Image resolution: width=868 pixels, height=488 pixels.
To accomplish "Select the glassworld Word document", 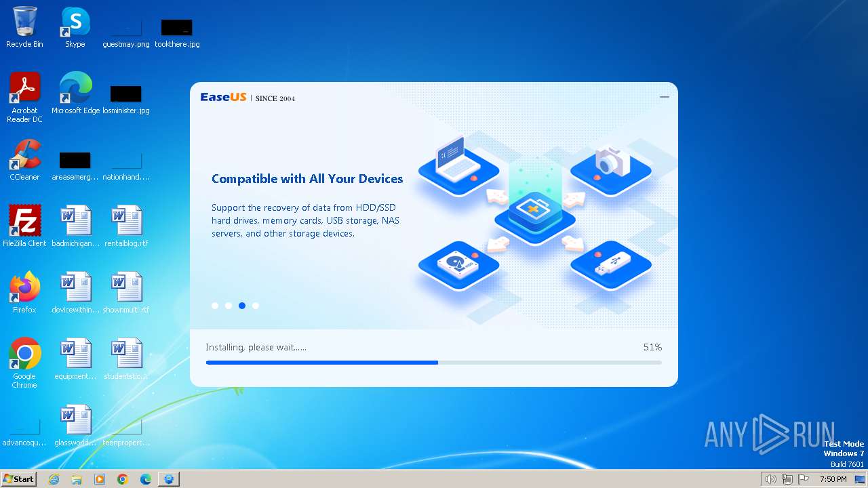I will [75, 426].
